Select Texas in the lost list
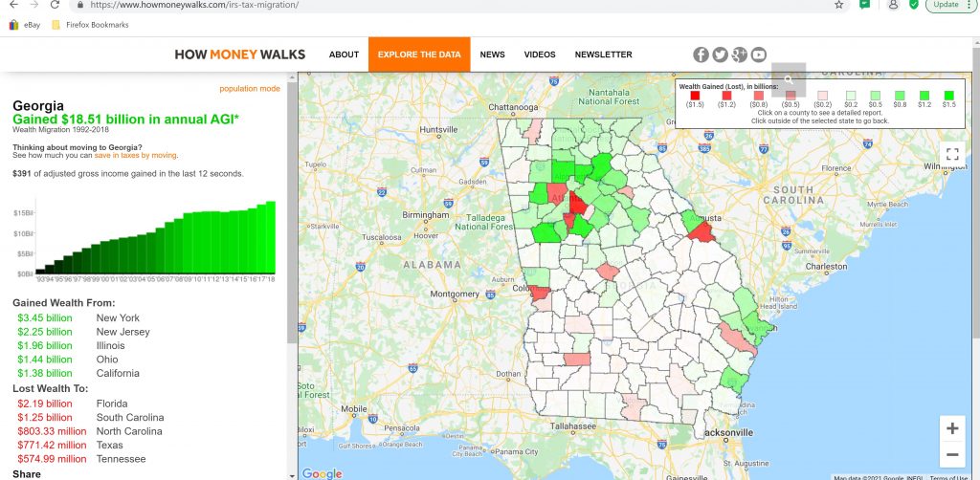980x480 pixels. [109, 445]
